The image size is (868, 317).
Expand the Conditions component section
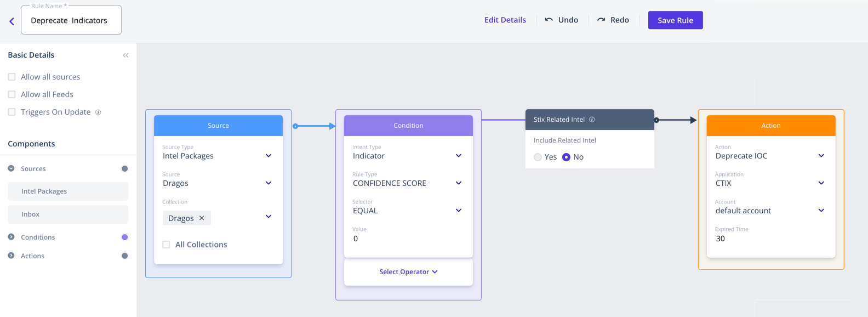11,237
